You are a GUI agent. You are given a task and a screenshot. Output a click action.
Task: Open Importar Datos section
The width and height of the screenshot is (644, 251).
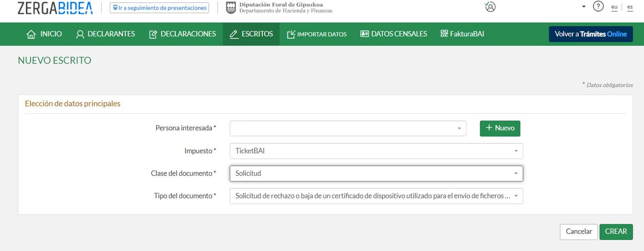[317, 34]
